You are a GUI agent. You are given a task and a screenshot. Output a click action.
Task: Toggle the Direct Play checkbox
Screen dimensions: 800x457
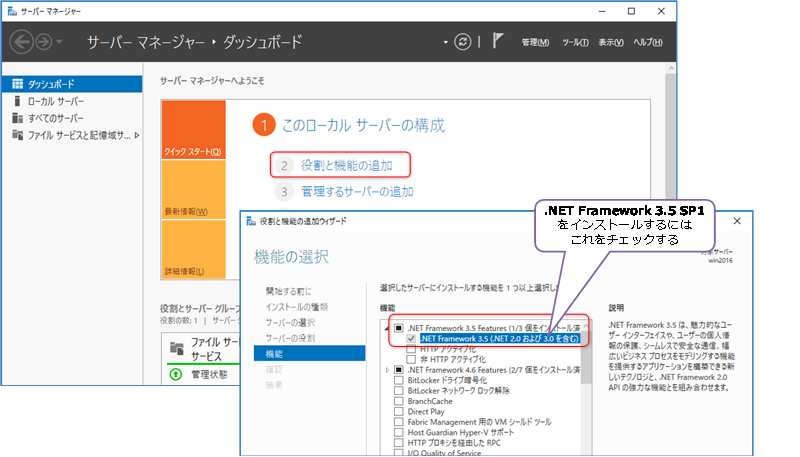[x=399, y=412]
